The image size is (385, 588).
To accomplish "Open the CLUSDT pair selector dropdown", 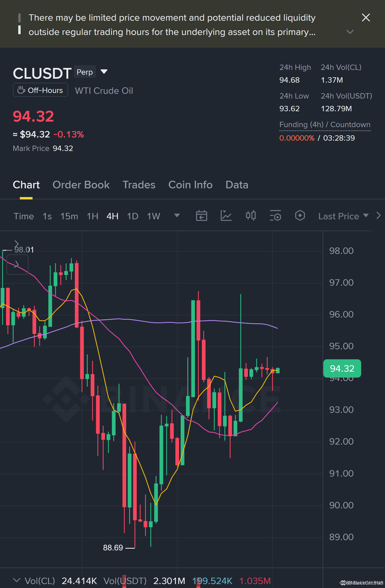I will coord(104,72).
